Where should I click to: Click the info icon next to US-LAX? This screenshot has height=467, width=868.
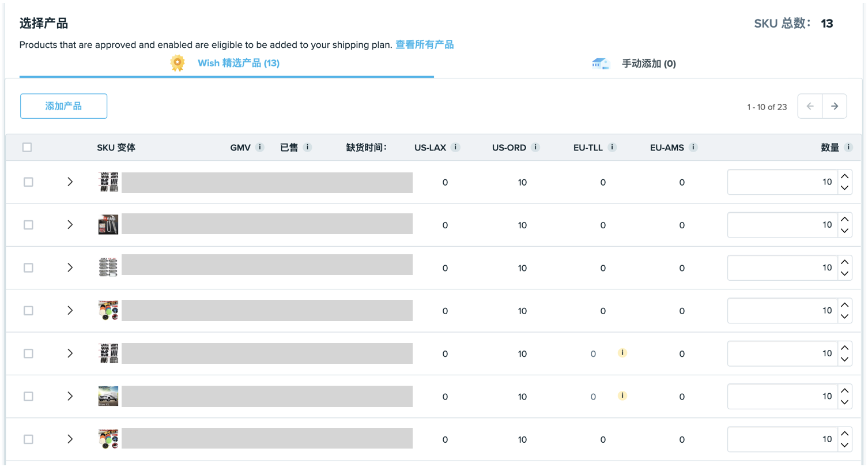coord(455,147)
